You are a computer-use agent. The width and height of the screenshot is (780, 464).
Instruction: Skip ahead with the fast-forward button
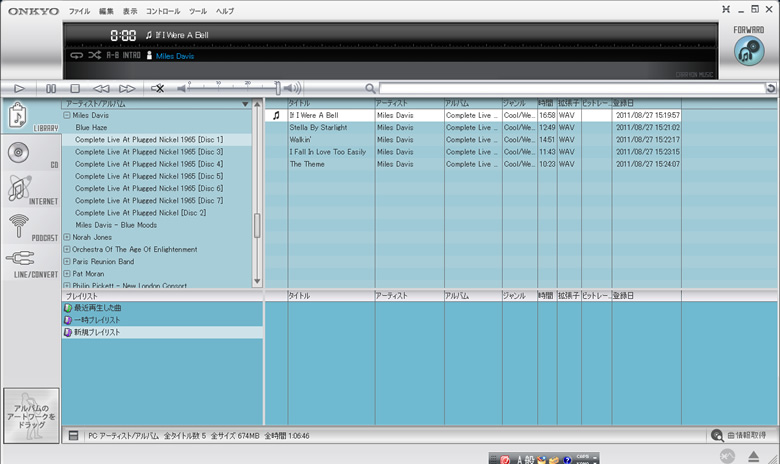[127, 89]
